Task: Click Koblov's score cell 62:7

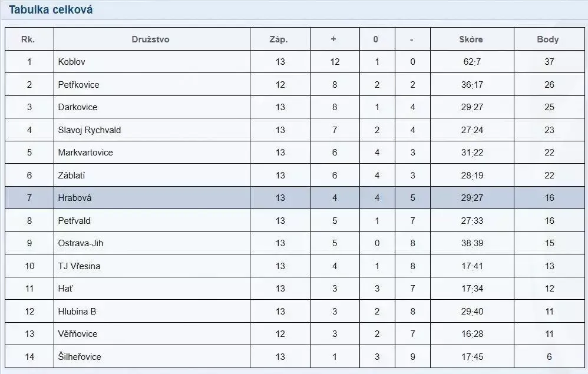Action: coord(471,62)
